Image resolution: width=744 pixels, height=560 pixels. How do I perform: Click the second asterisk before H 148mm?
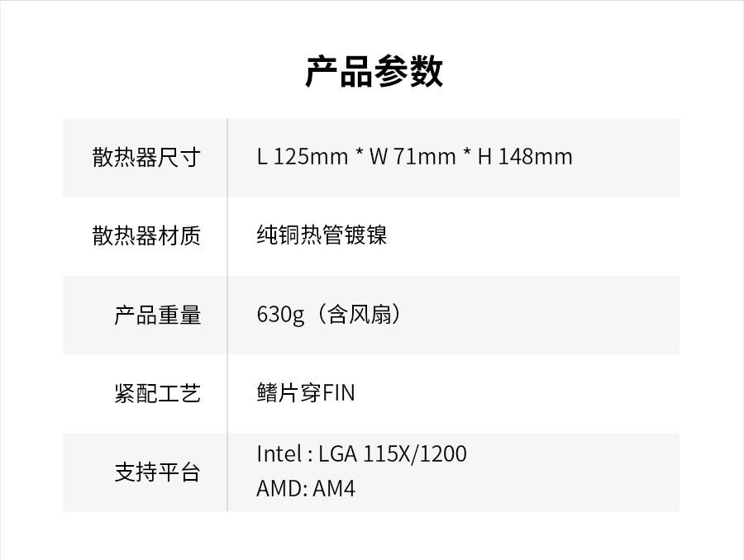tap(467, 155)
